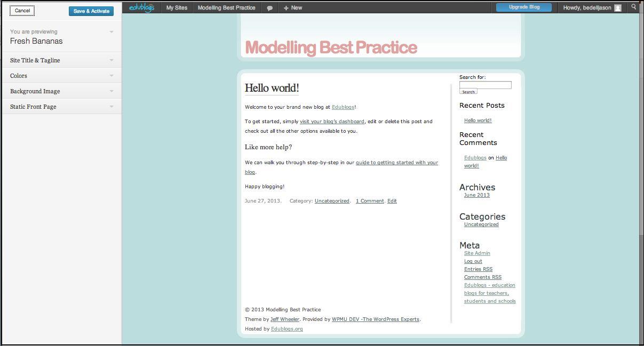Screen dimensions: 644x346
Task: Click Save & Activate button
Action: pos(91,11)
